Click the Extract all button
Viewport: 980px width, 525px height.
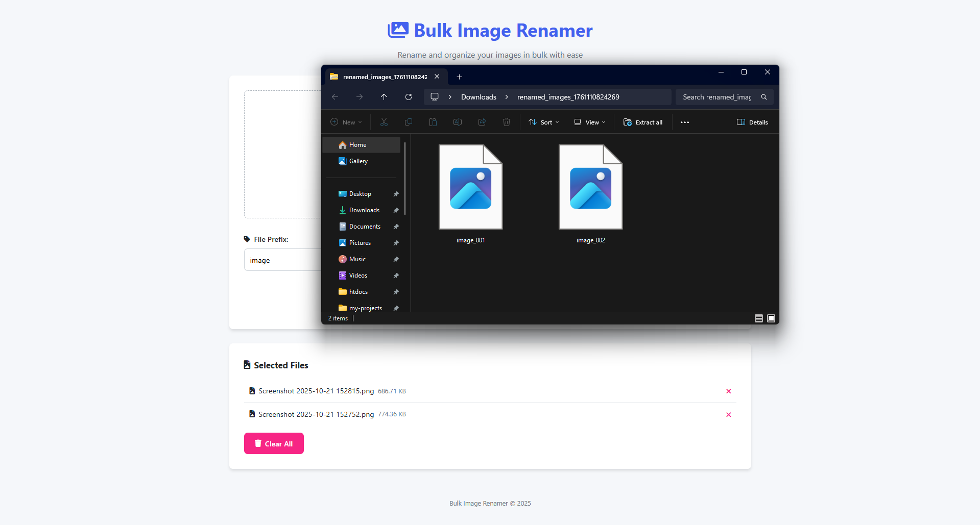point(643,122)
